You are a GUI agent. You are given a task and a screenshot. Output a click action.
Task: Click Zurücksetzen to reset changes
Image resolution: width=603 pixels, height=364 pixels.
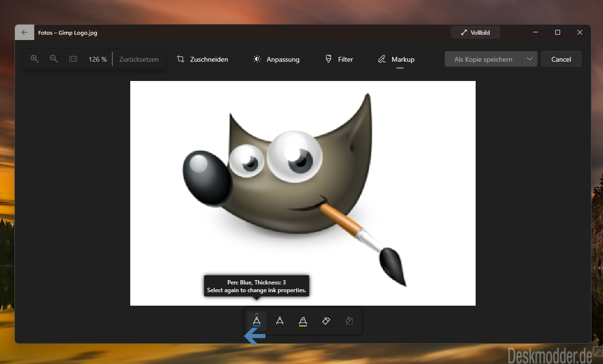(139, 59)
